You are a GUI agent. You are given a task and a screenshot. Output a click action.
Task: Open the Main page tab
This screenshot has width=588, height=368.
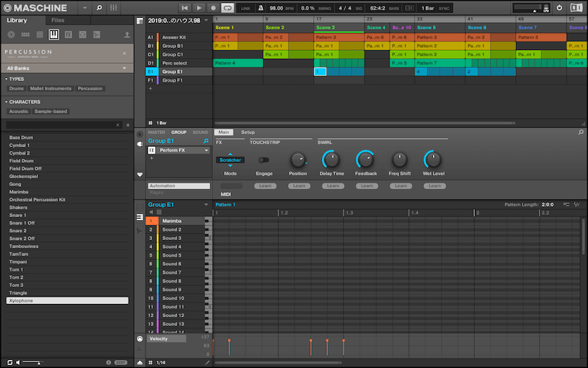coord(224,132)
